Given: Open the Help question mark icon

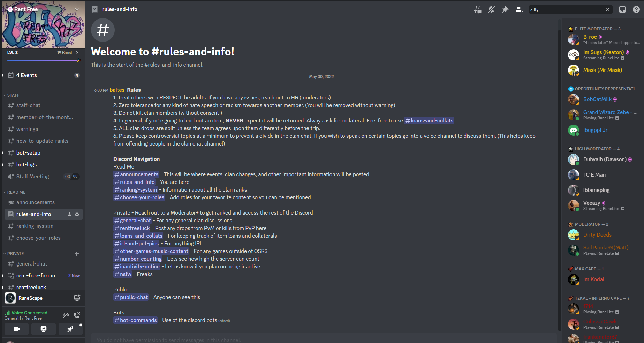Looking at the screenshot, I should click(636, 9).
